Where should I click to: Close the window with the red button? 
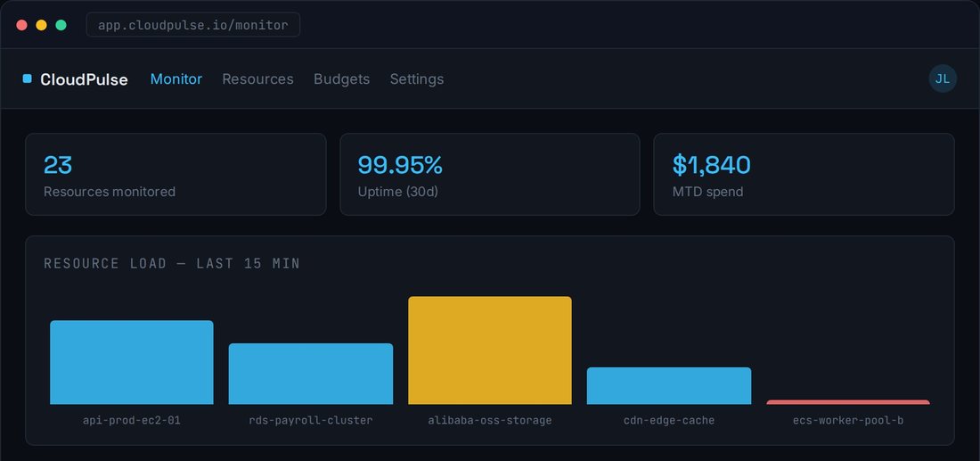22,25
